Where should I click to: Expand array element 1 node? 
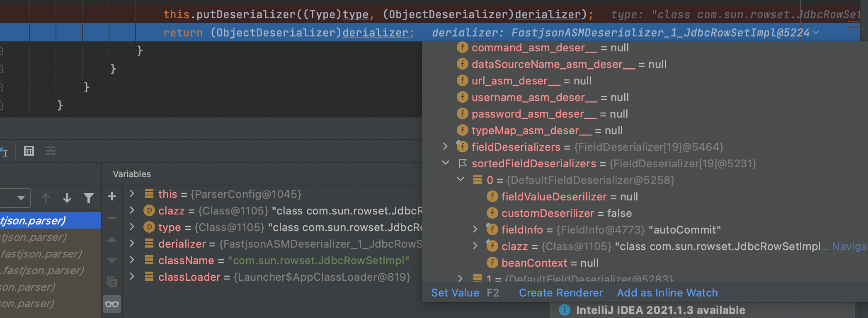[x=461, y=278]
